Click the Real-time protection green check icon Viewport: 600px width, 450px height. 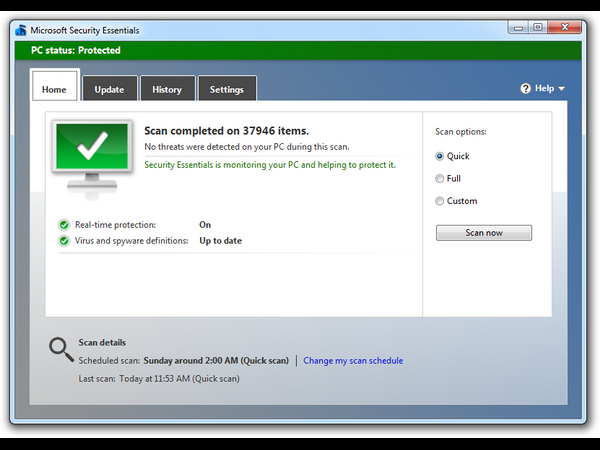(64, 225)
